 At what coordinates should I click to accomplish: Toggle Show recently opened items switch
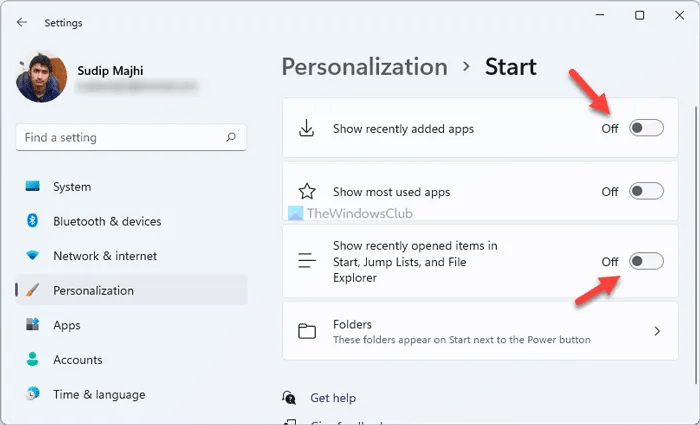pyautogui.click(x=646, y=261)
